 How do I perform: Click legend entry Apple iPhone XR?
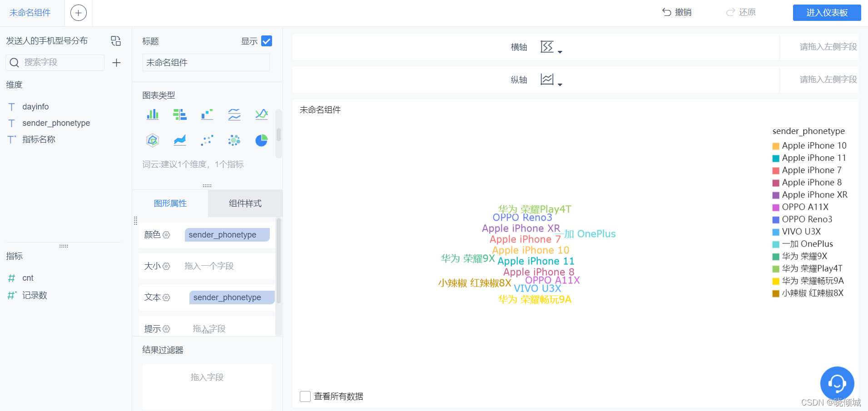(810, 195)
